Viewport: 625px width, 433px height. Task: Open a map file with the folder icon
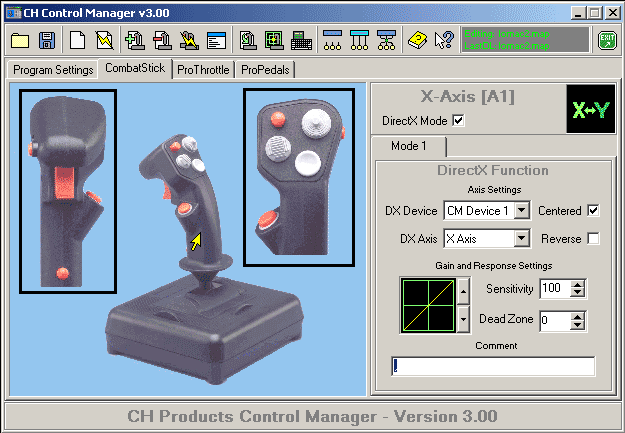coord(20,40)
